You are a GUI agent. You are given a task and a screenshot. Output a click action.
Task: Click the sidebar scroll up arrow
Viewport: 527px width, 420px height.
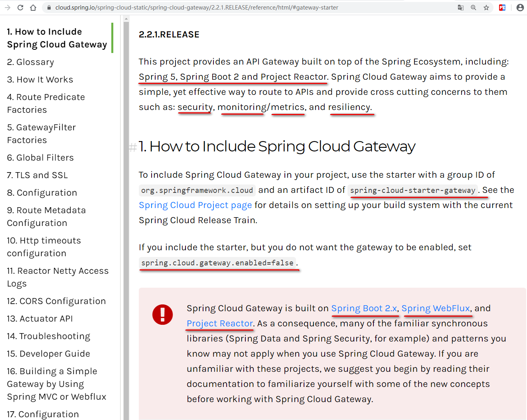[x=126, y=19]
